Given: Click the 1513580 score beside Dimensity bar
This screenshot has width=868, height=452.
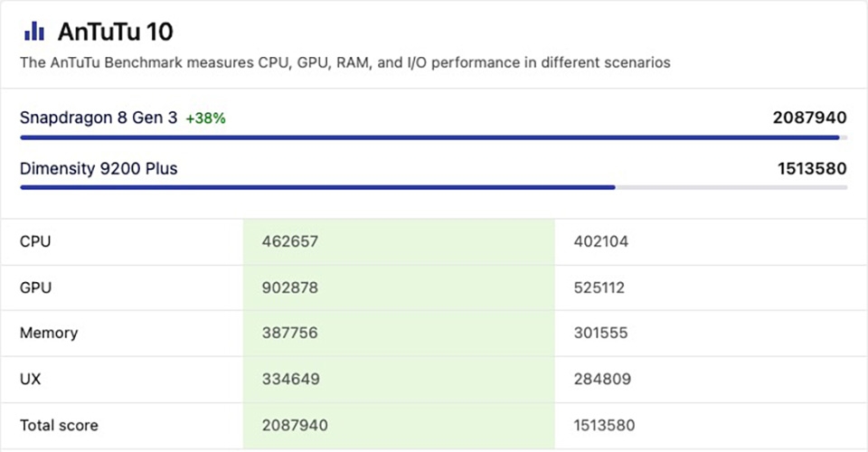Looking at the screenshot, I should pyautogui.click(x=812, y=169).
